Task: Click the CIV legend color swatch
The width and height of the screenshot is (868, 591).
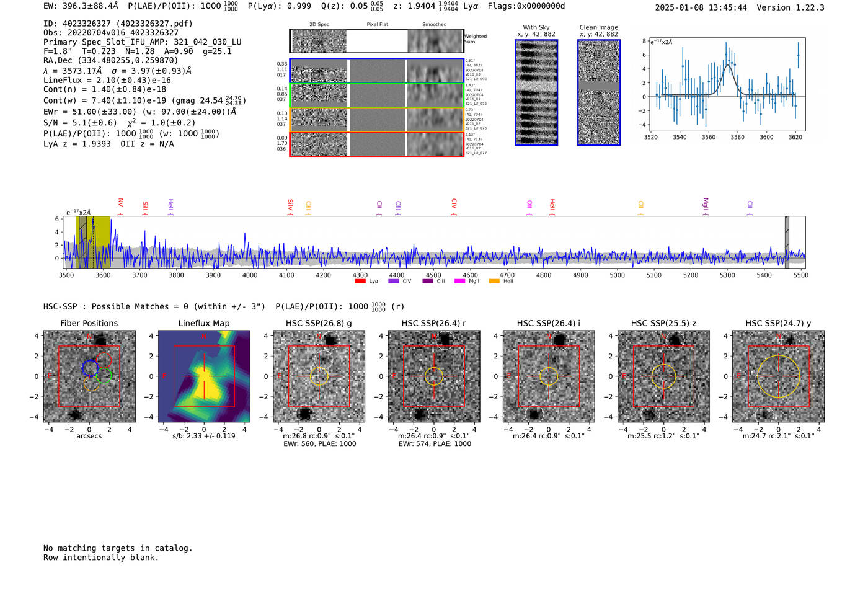Action: pyautogui.click(x=393, y=282)
